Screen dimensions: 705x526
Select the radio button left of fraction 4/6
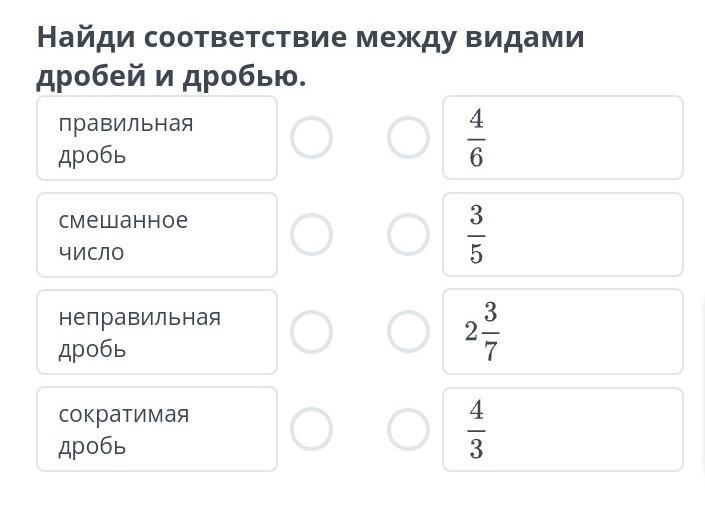click(408, 138)
